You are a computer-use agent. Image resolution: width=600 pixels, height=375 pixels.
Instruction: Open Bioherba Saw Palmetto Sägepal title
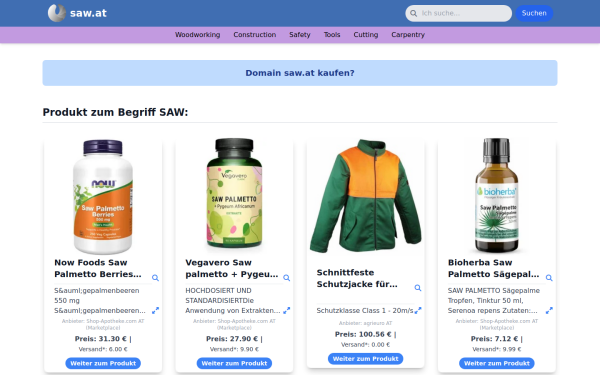pos(494,268)
